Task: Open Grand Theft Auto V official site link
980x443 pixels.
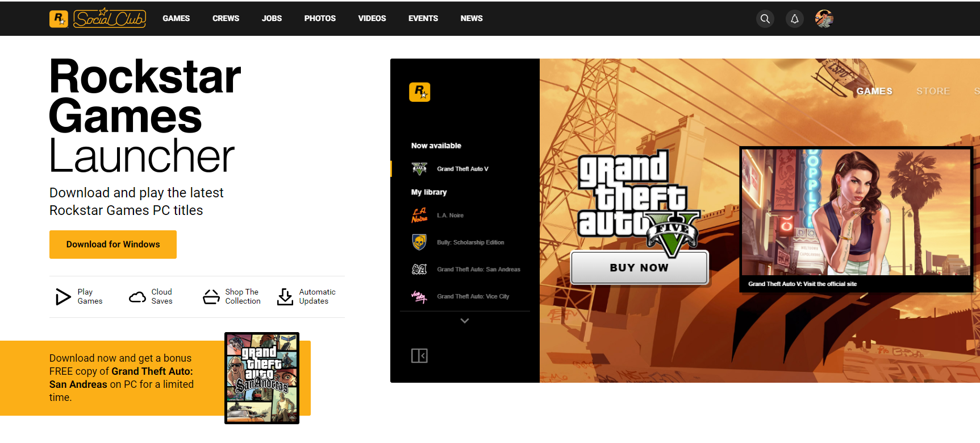Action: click(x=802, y=284)
